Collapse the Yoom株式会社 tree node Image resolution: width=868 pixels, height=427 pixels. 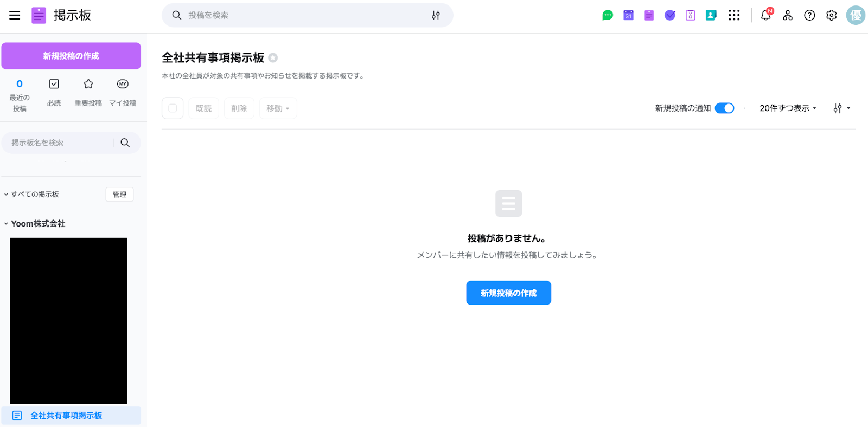pyautogui.click(x=6, y=224)
